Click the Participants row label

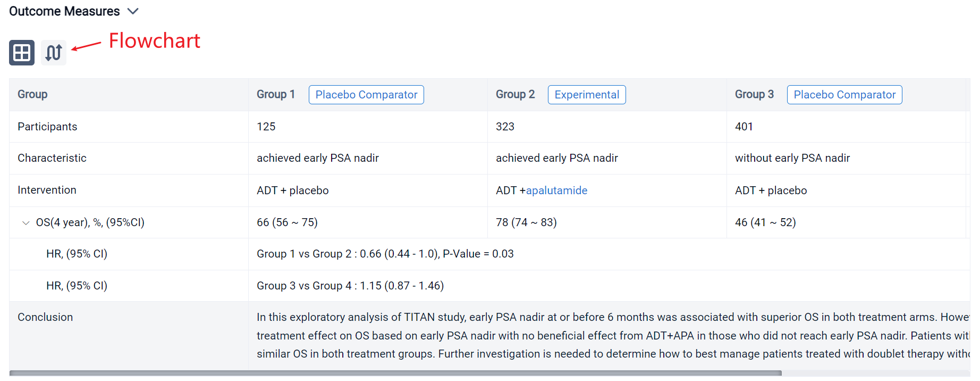point(47,127)
